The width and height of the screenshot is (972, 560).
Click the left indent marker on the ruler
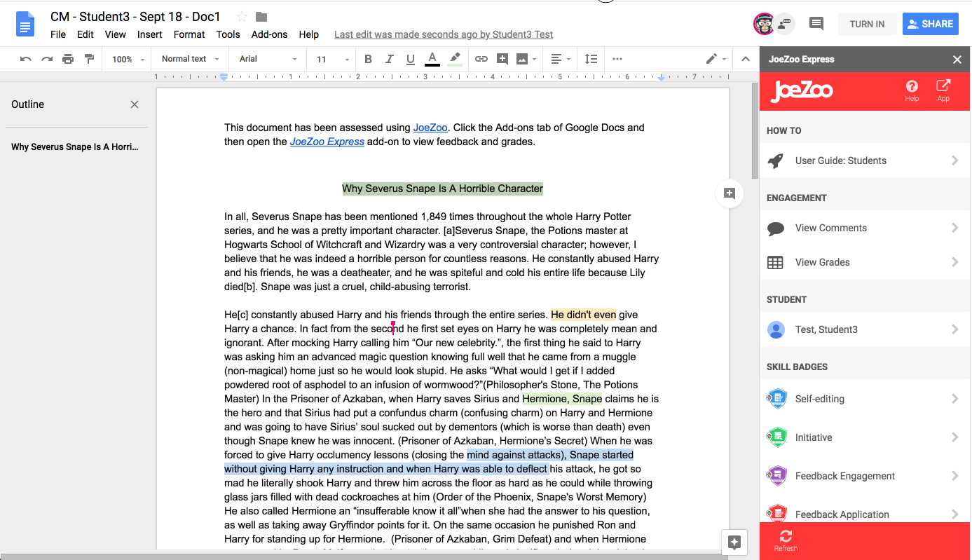224,77
